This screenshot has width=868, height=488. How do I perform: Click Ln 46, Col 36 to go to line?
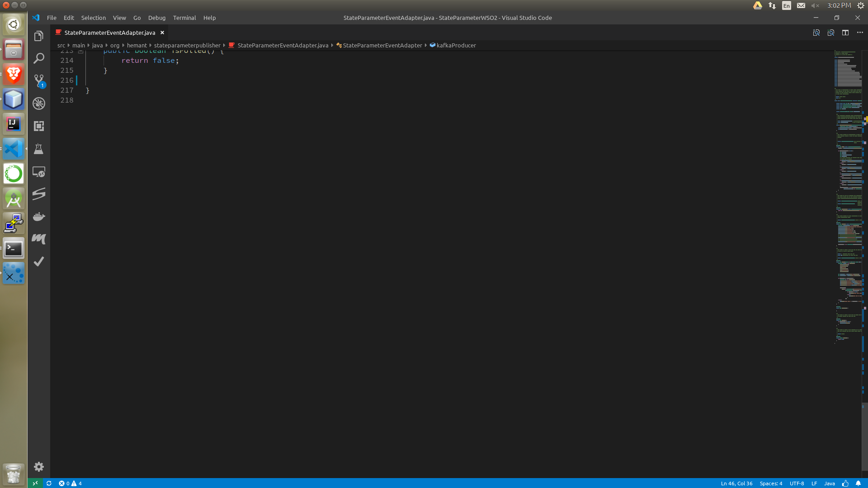(737, 483)
